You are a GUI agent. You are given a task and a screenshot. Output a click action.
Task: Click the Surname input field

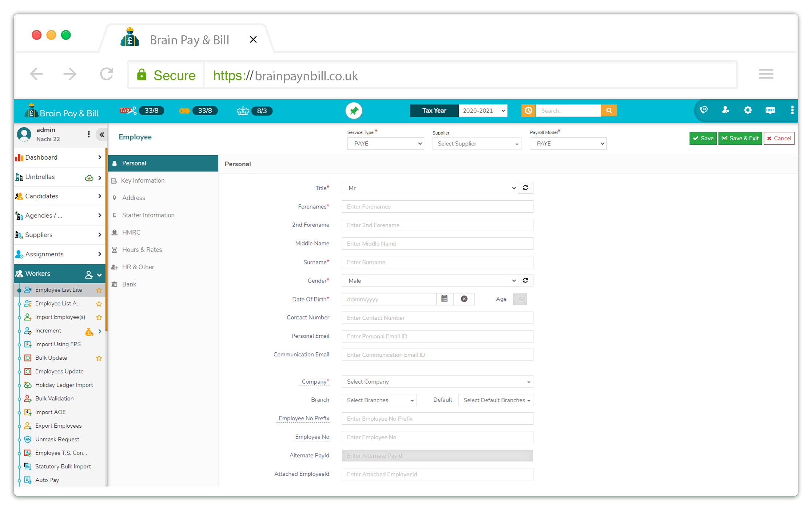[x=437, y=262]
